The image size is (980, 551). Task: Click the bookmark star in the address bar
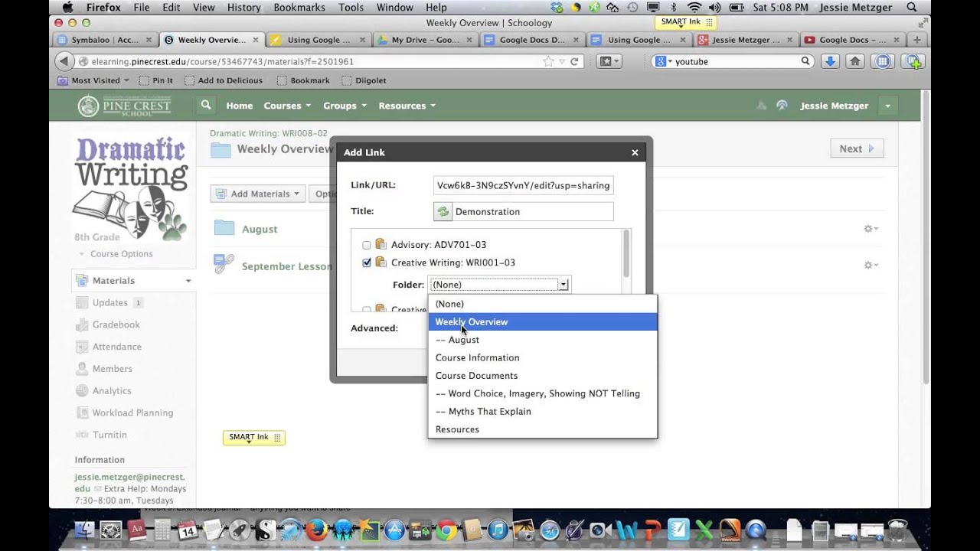tap(548, 61)
